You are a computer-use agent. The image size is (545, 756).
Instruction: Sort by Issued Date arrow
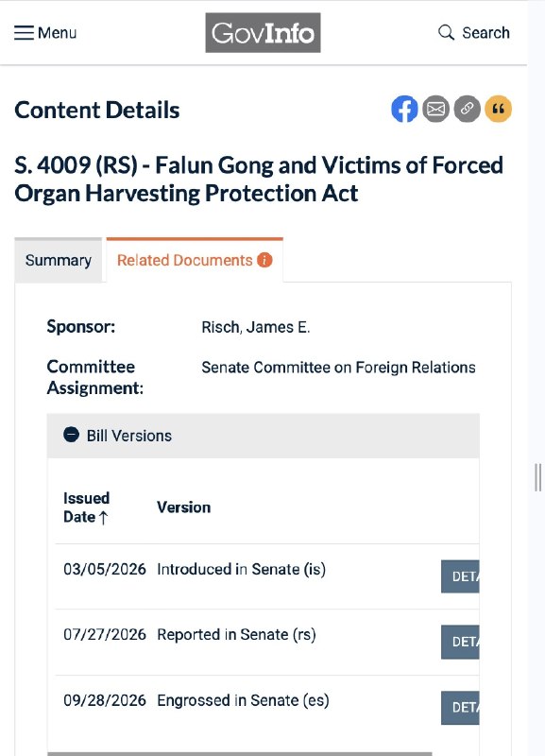(x=103, y=518)
